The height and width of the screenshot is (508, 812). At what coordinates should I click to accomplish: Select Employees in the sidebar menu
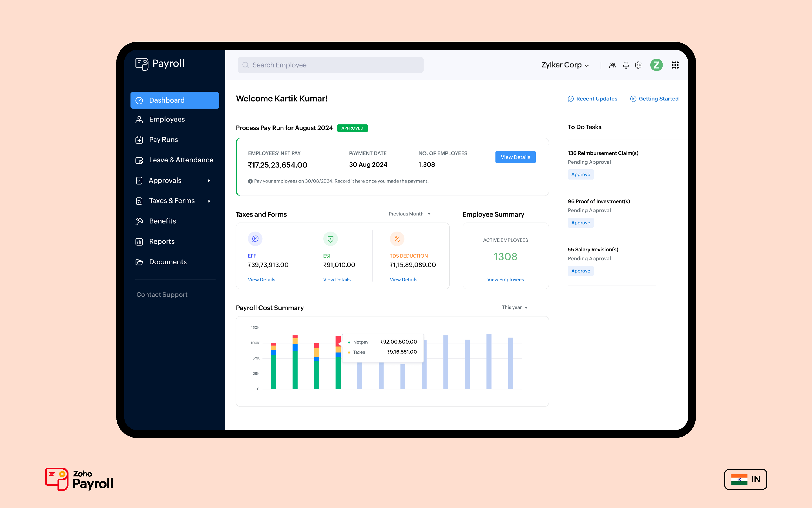(167, 120)
